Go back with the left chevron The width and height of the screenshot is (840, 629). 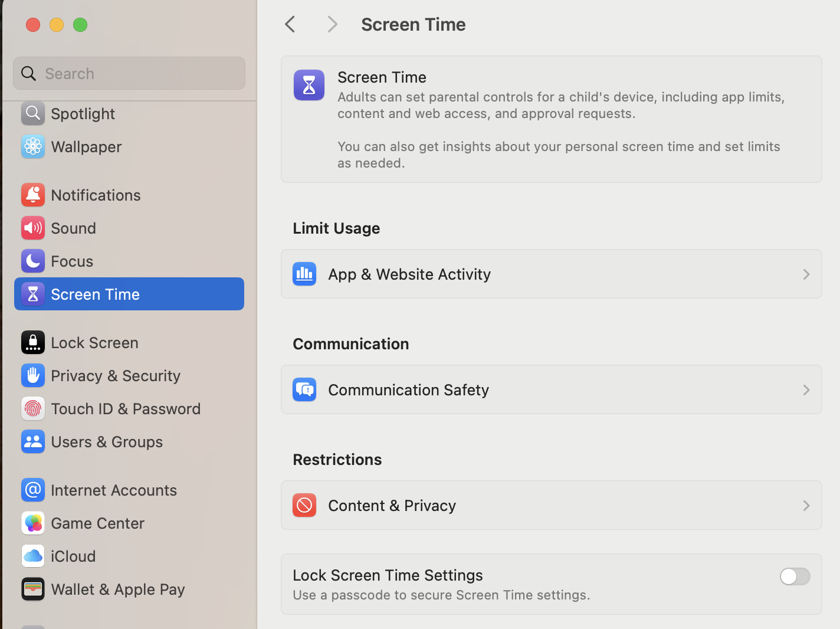tap(290, 24)
